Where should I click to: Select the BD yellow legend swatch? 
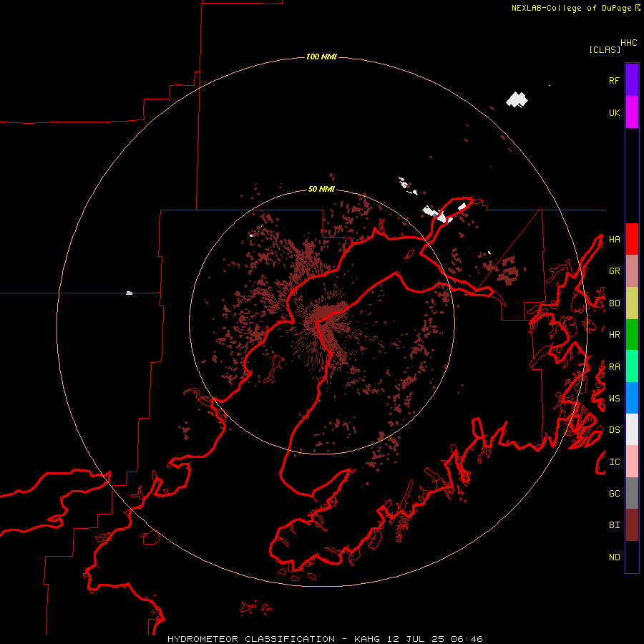(632, 303)
